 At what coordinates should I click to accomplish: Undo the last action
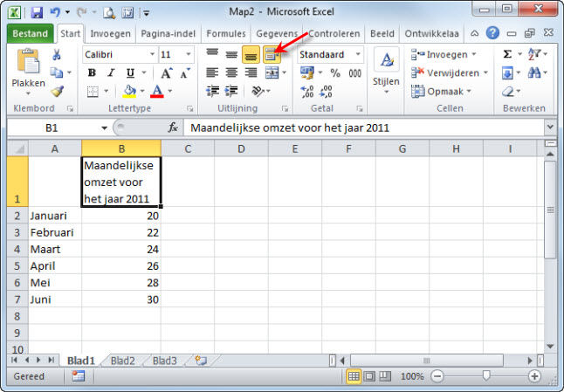point(55,12)
